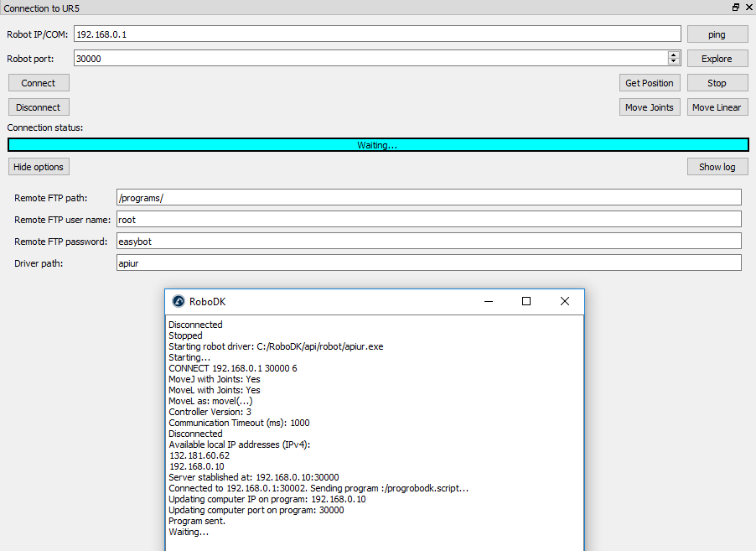Float the Connection to UR5 panel
This screenshot has height=551, width=756.
736,7
